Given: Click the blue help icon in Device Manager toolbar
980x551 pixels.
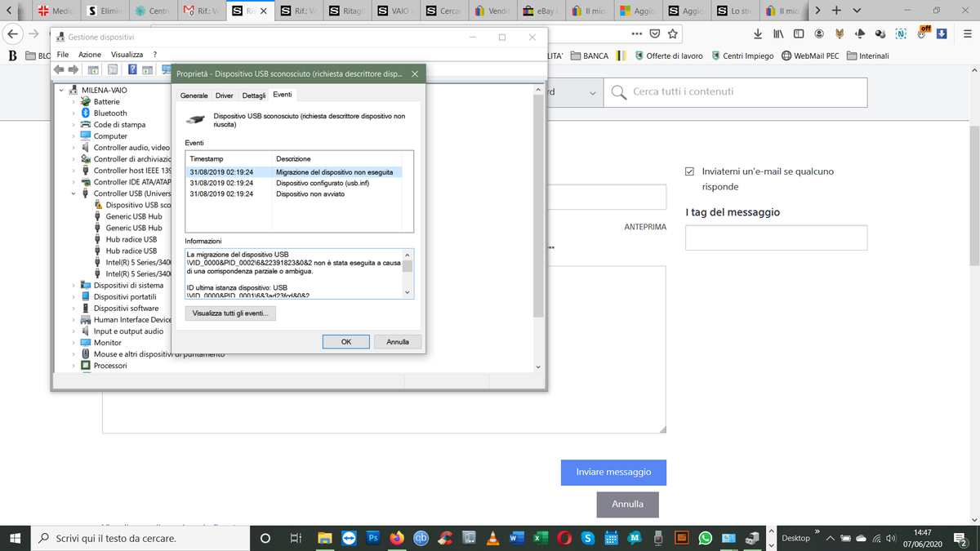Looking at the screenshot, I should click(x=131, y=69).
